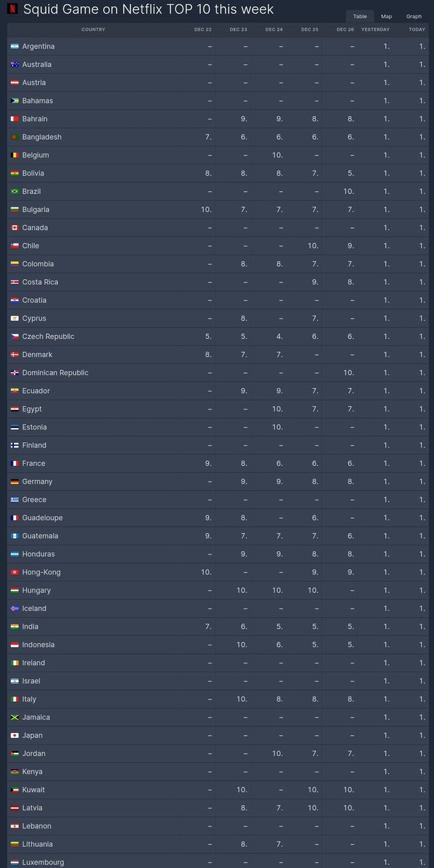Click the Czech Republic country name
434x868 pixels.
click(x=48, y=336)
